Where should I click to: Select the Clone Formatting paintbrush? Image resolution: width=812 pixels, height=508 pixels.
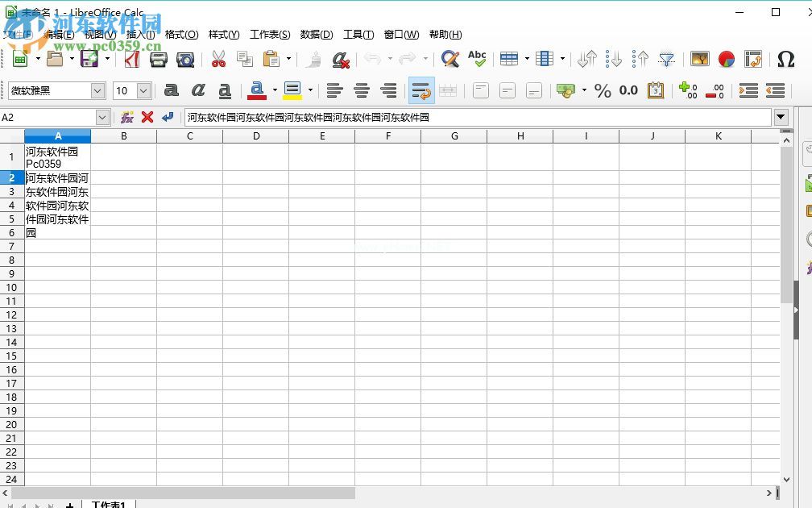[313, 60]
